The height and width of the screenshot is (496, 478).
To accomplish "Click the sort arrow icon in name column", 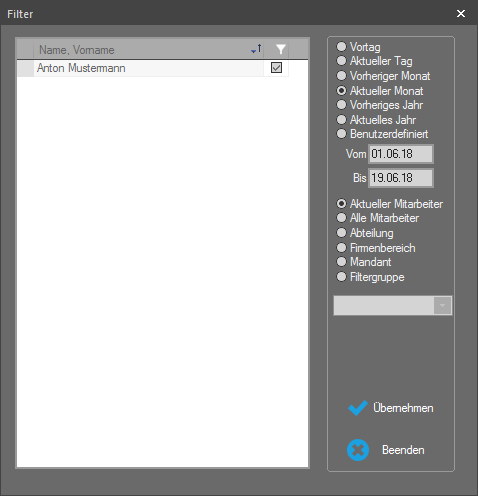I will click(256, 49).
